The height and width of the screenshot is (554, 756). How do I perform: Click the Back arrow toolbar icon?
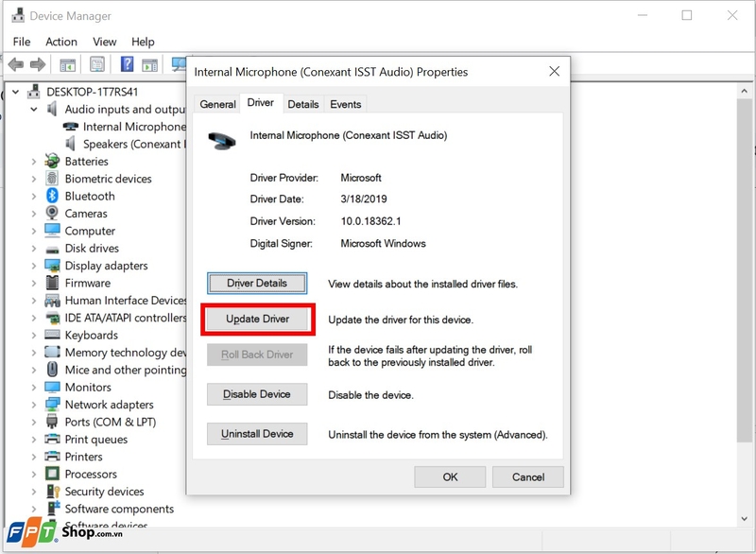[x=16, y=64]
